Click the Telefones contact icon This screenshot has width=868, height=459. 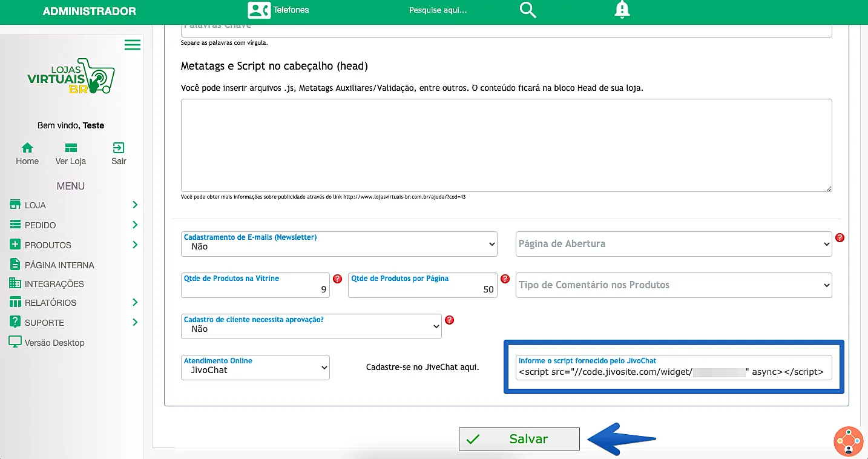[x=259, y=10]
